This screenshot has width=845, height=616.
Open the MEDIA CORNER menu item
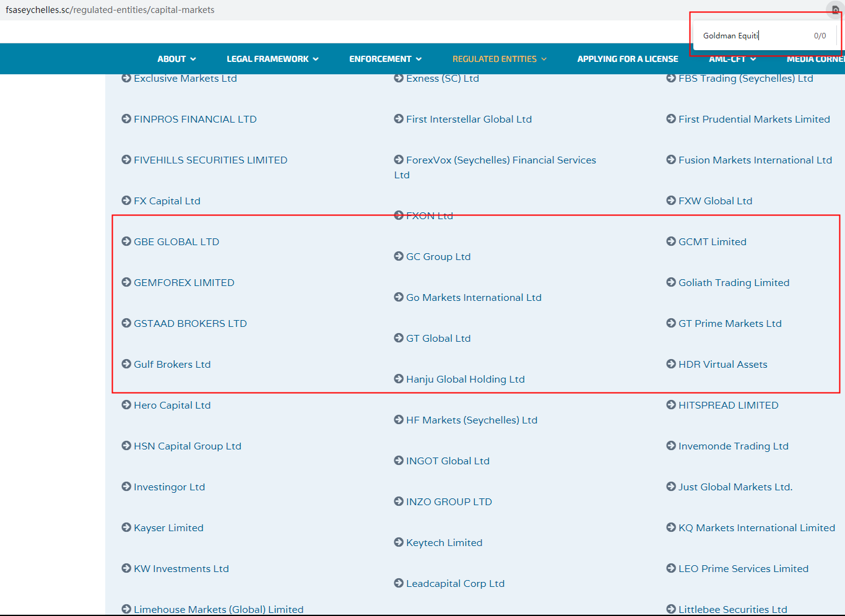tap(816, 59)
